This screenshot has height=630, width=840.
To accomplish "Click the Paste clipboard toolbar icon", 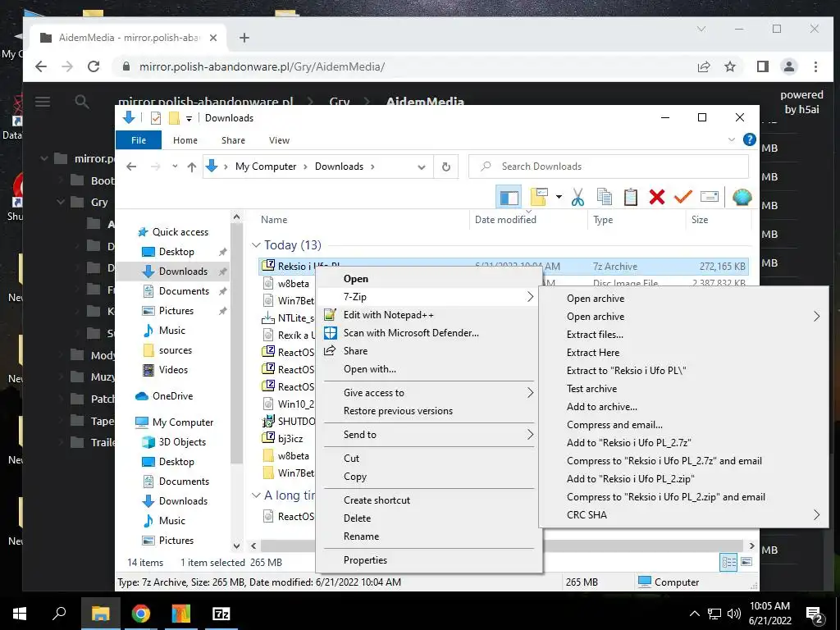I will (631, 197).
